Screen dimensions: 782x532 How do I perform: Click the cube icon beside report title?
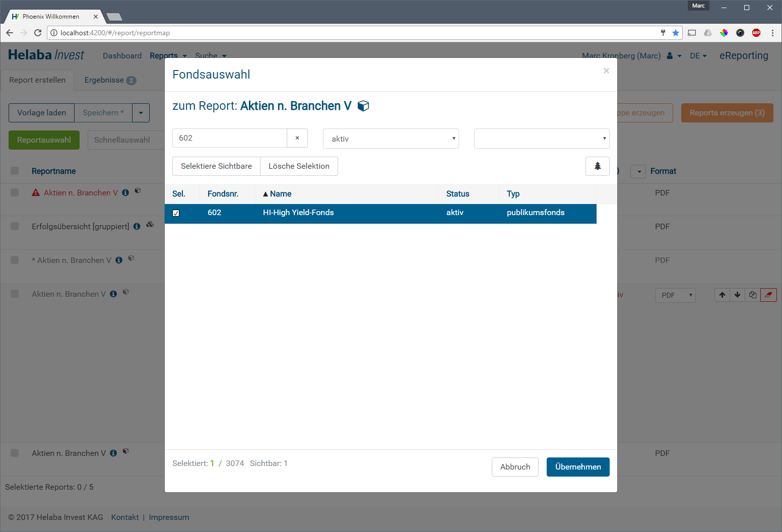[363, 106]
